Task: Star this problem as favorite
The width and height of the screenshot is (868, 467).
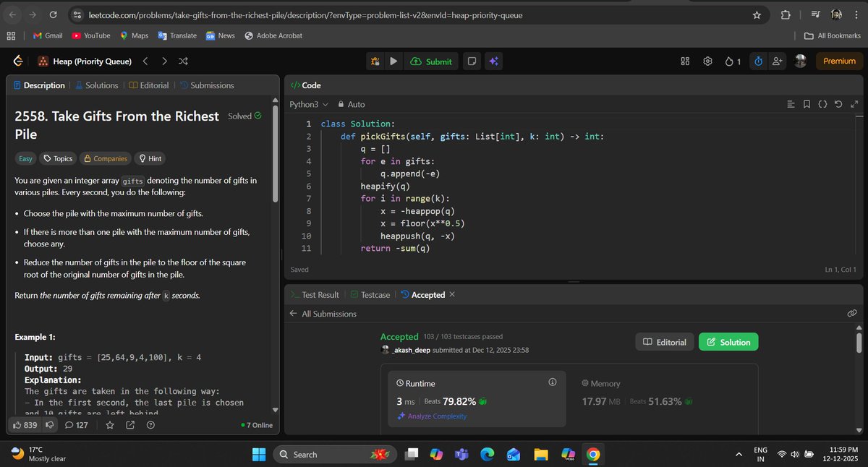Action: pos(110,425)
